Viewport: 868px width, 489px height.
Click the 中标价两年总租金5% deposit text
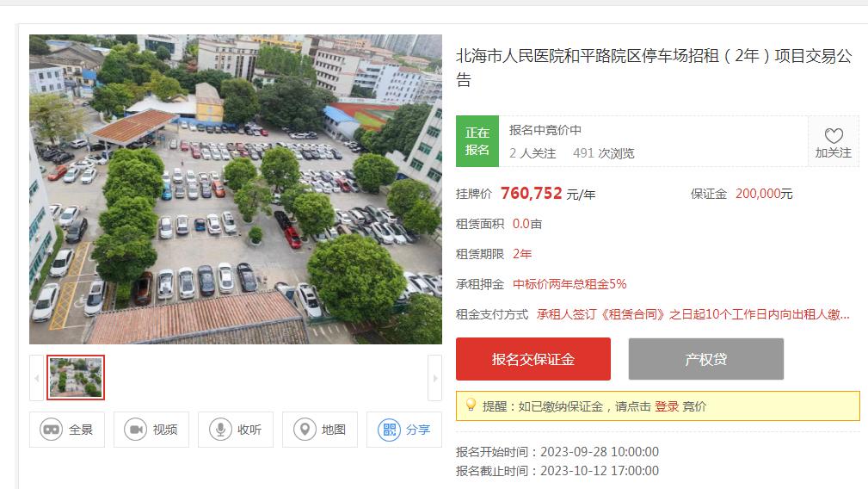(569, 284)
